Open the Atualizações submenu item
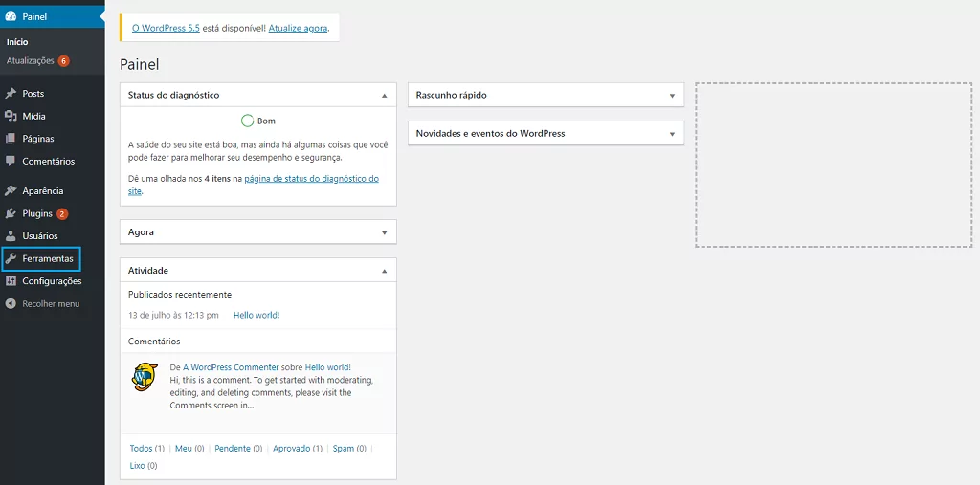Screen dimensions: 980x485 tap(30, 61)
